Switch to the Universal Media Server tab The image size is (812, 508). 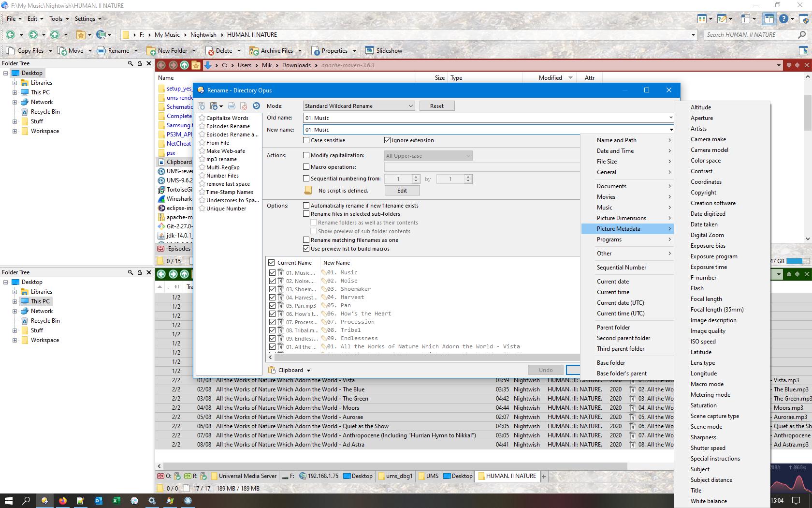(x=243, y=476)
